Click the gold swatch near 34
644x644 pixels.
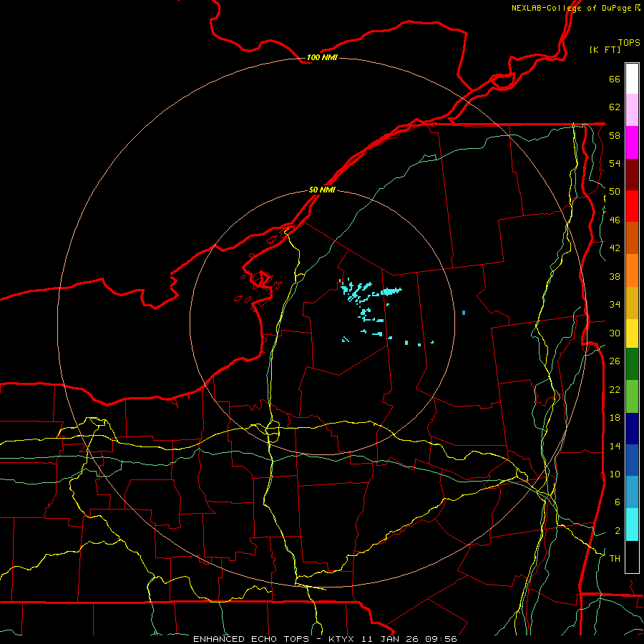pos(632,303)
